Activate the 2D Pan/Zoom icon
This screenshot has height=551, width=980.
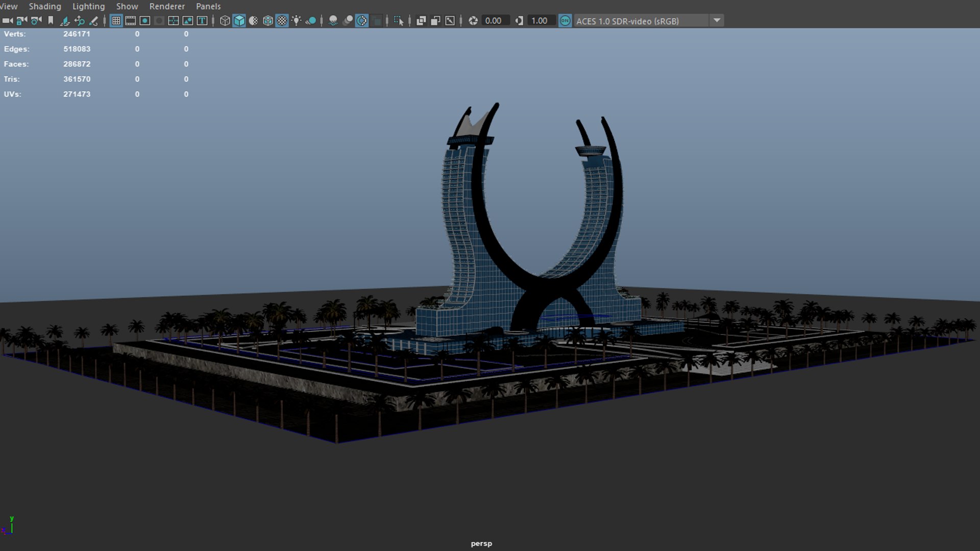coord(79,21)
